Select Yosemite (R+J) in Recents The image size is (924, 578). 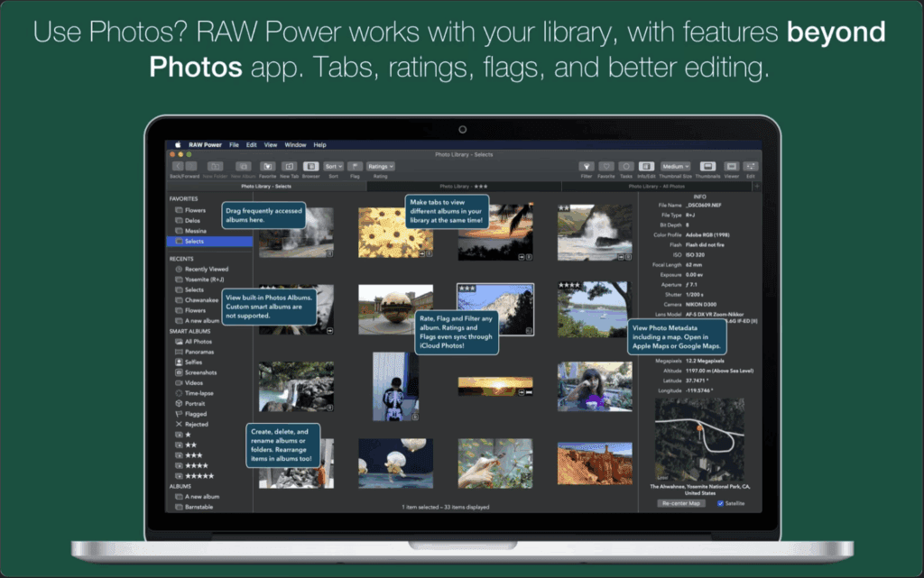199,280
